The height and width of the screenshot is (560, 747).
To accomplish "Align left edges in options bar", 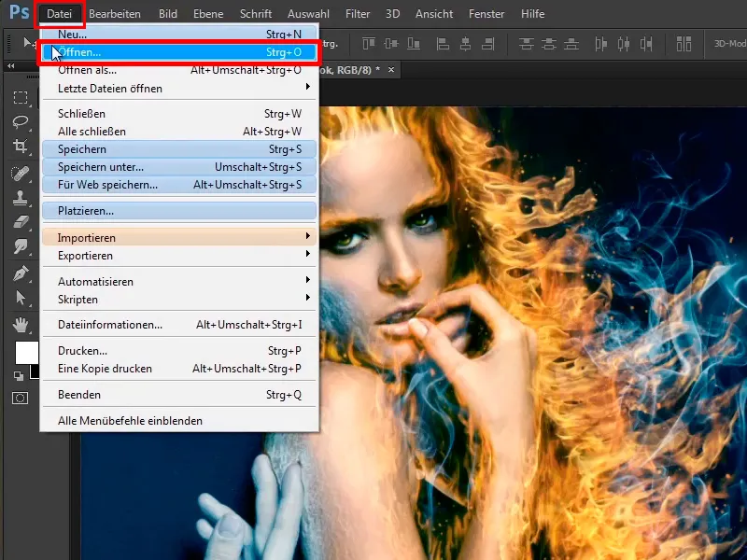I will 443,44.
